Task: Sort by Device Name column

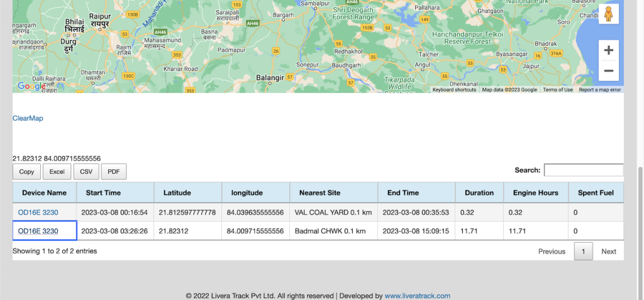Action: tap(44, 193)
